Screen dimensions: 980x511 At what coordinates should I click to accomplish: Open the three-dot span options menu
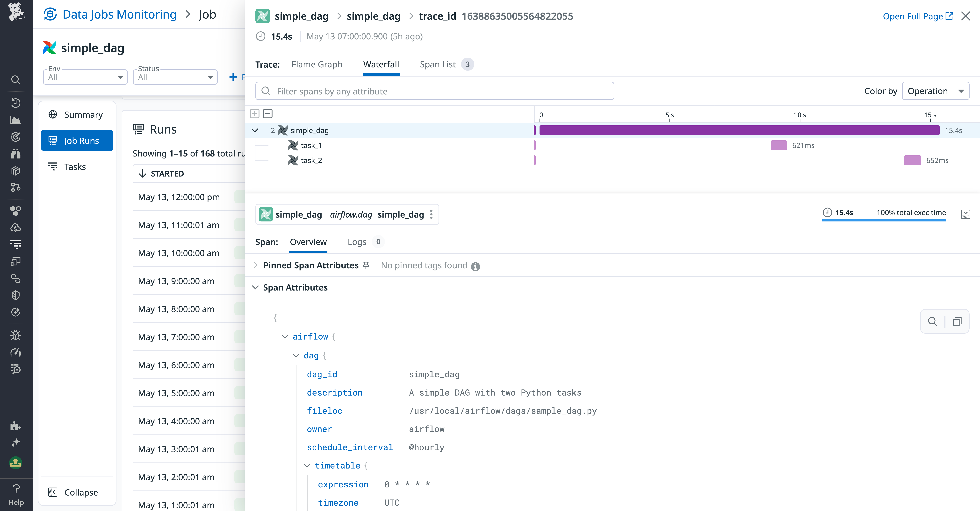[x=431, y=214]
